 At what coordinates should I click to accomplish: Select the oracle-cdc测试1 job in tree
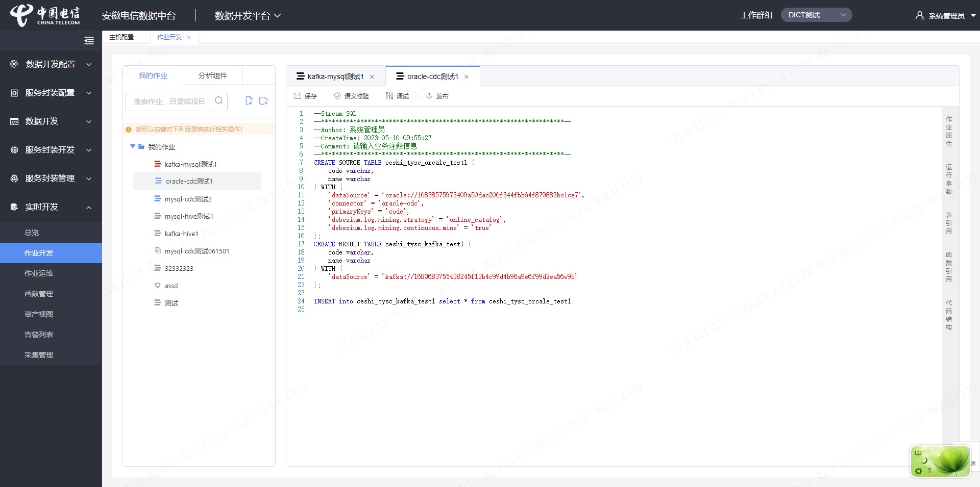point(197,181)
